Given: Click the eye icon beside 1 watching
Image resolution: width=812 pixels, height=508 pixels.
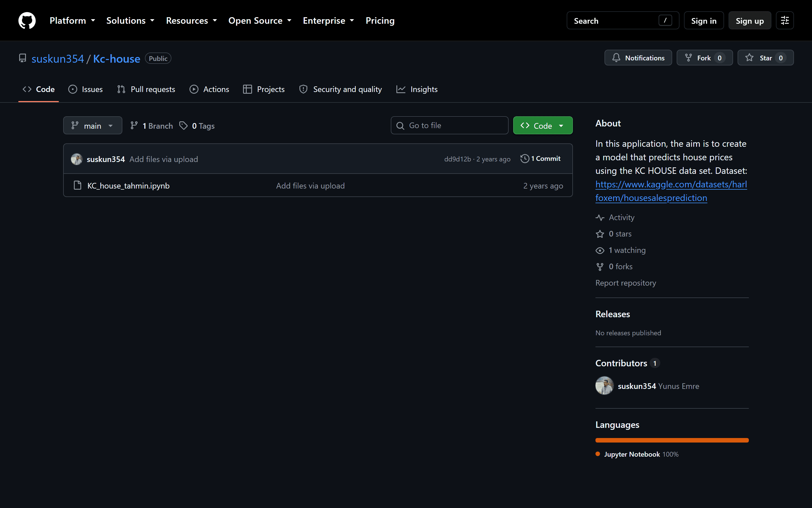Looking at the screenshot, I should tap(600, 250).
